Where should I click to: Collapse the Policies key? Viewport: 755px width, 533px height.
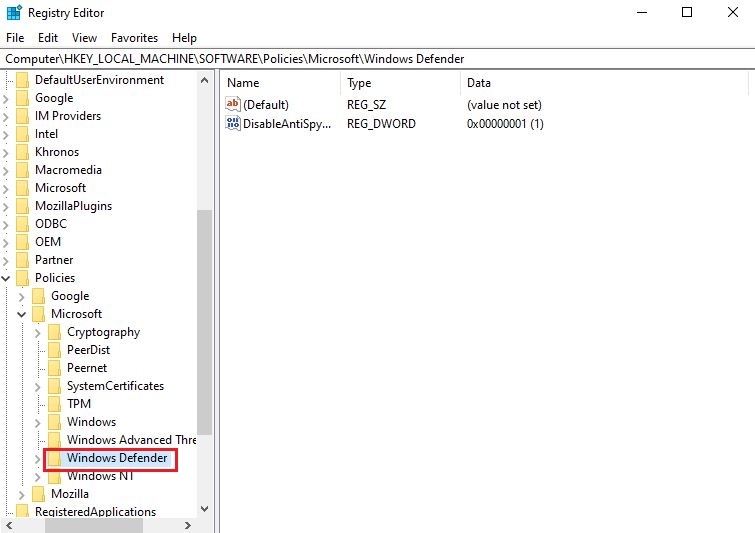pos(6,278)
